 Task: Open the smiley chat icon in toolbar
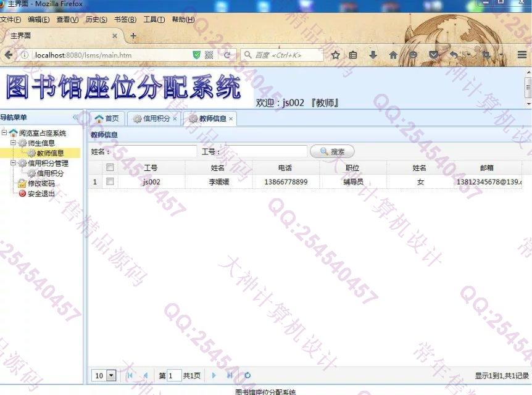pos(413,55)
